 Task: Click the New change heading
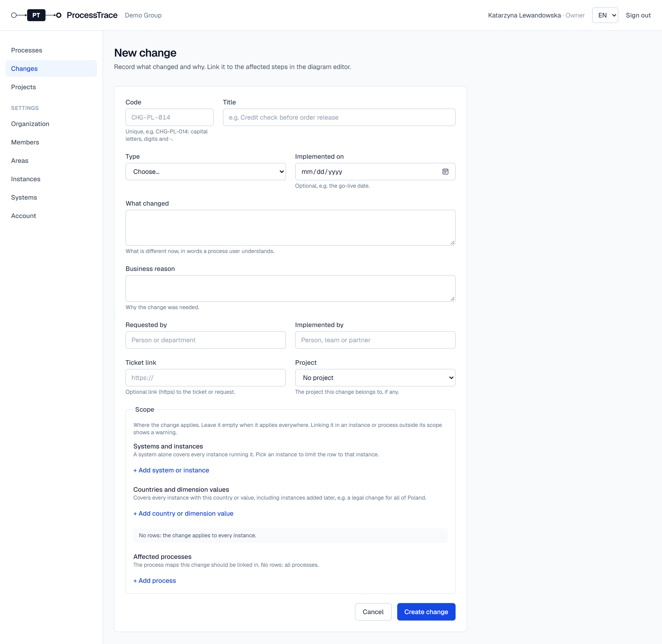pyautogui.click(x=145, y=53)
